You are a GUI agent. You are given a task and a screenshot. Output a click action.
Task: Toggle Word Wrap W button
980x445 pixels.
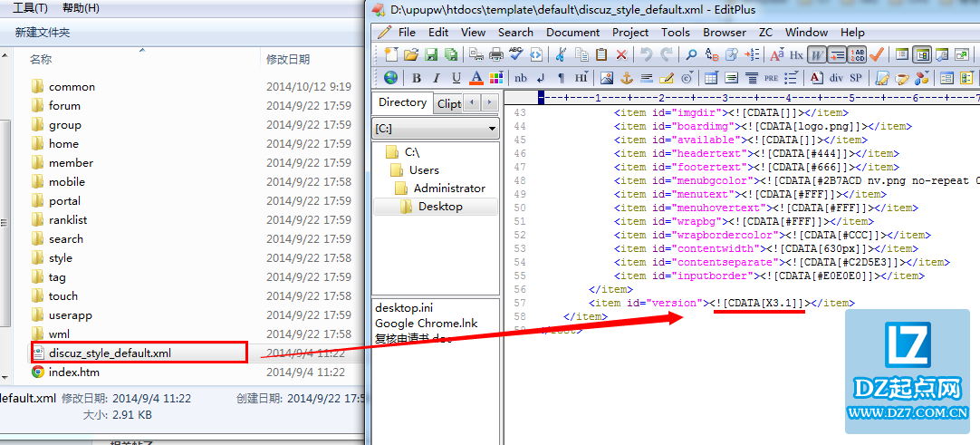tap(817, 54)
